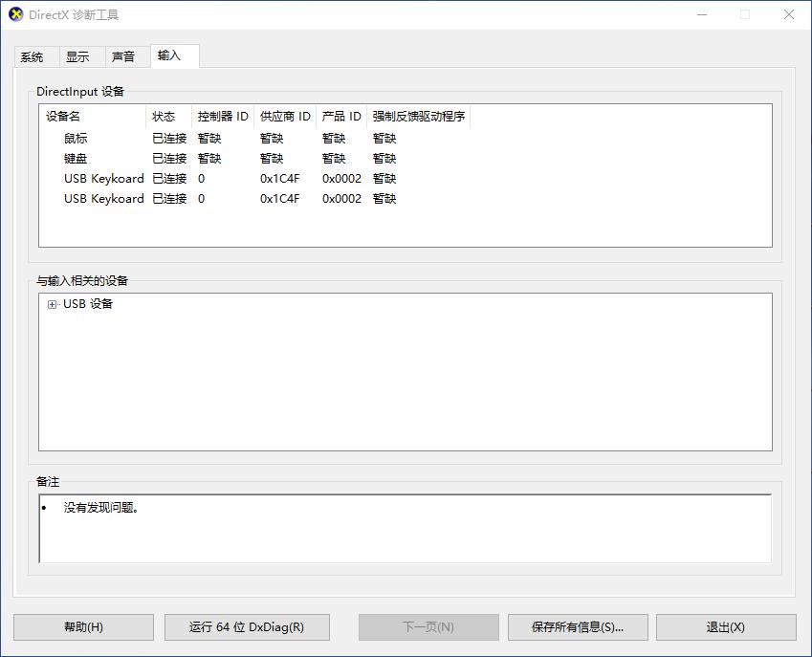The image size is (812, 657).
Task: Click 已连接 status in the 鼠标 row
Action: pos(169,139)
